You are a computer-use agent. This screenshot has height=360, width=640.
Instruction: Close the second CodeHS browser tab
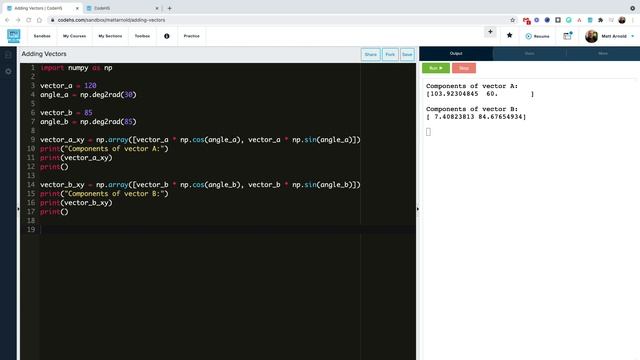[x=157, y=8]
